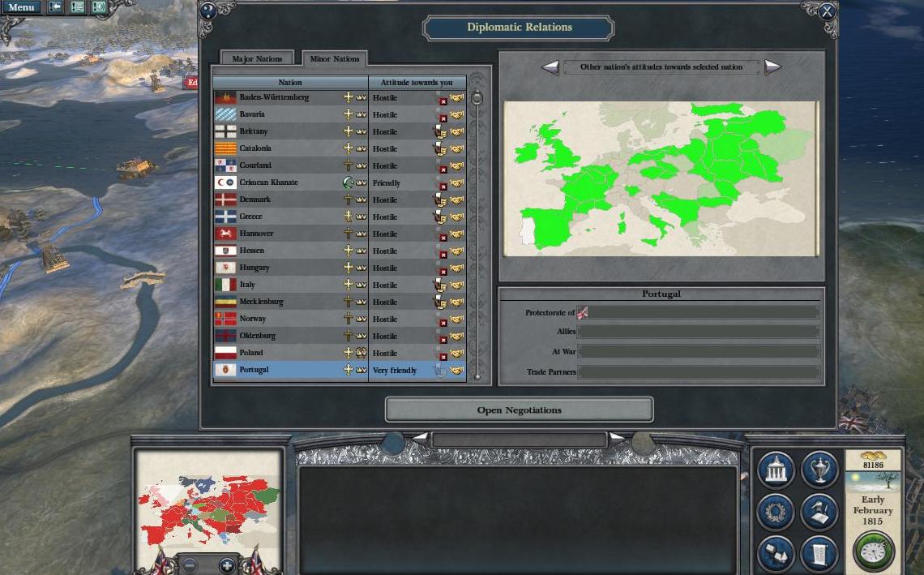924x575 pixels.
Task: Zoom out minimap with minus button
Action: pos(189,565)
